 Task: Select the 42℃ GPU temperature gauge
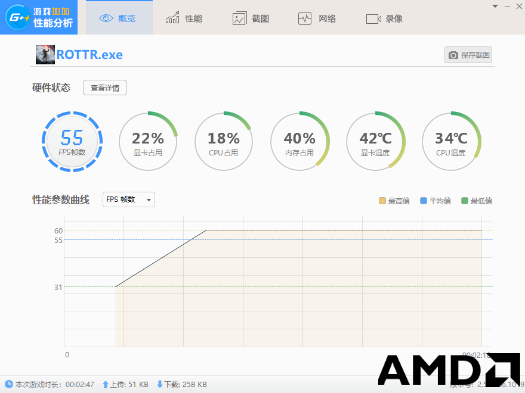click(x=375, y=141)
